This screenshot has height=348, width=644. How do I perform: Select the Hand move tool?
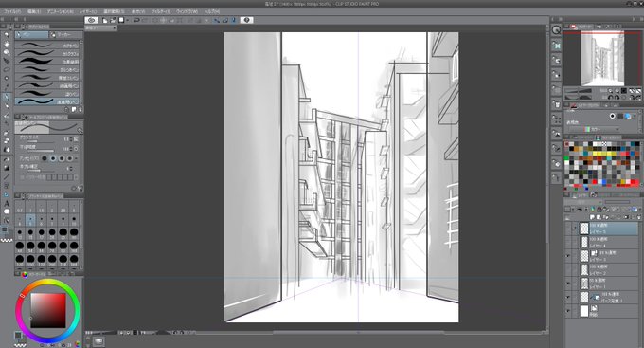click(x=7, y=44)
